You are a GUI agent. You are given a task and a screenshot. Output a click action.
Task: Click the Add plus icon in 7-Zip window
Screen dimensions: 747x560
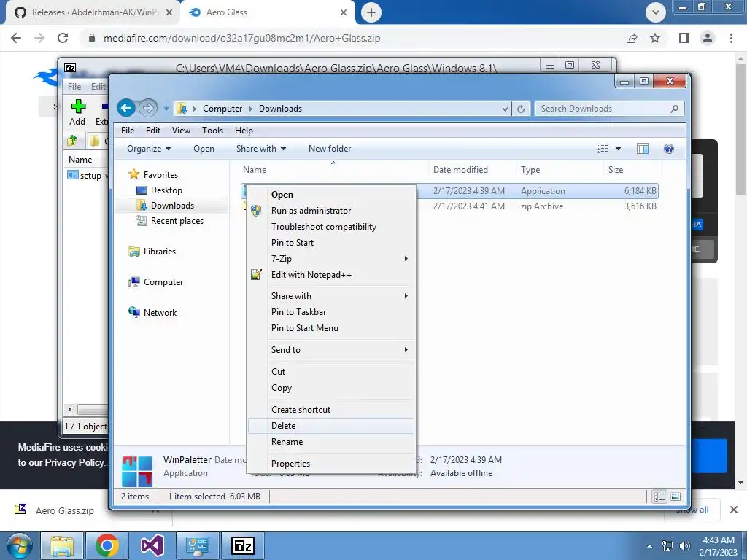coord(78,106)
